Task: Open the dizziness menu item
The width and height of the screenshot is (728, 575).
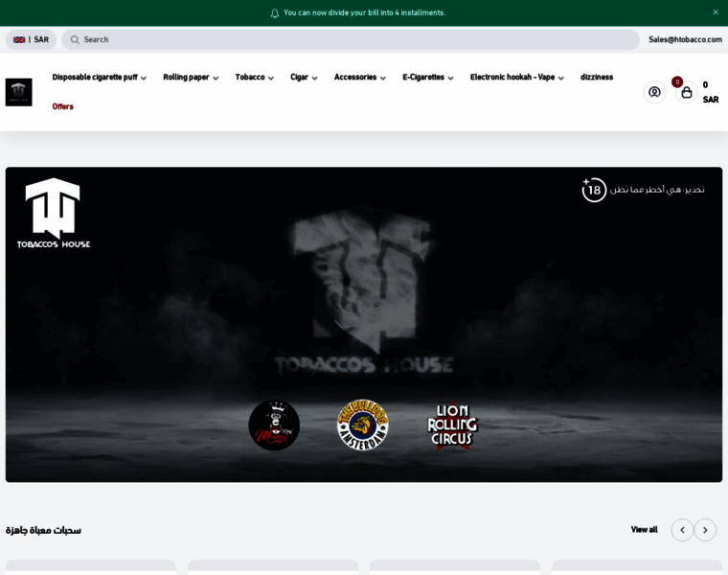Action: coord(597,78)
